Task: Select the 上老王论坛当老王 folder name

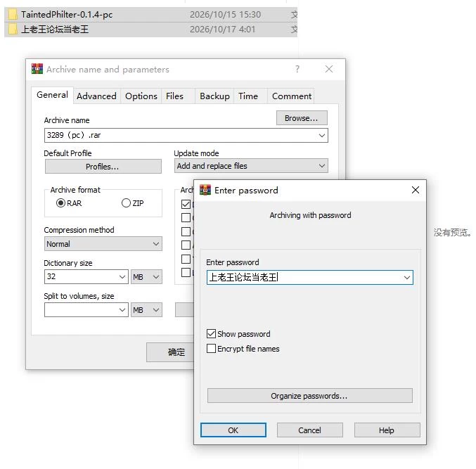Action: click(x=55, y=29)
